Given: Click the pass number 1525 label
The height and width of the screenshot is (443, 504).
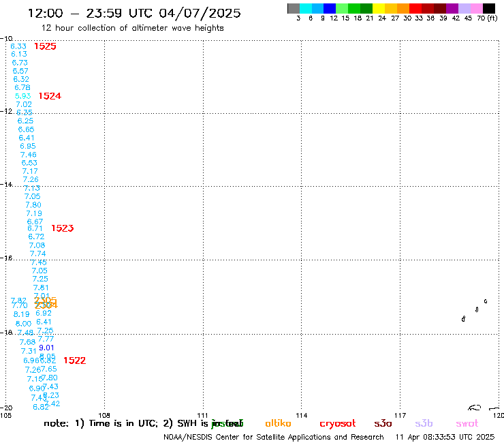Looking at the screenshot, I should [x=45, y=46].
